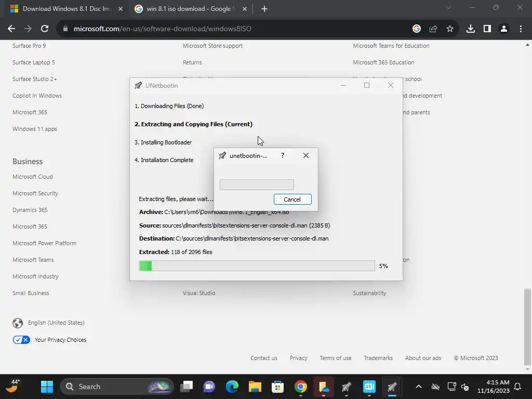Open Privacy footer link
Image resolution: width=532 pixels, height=399 pixels.
pos(299,358)
